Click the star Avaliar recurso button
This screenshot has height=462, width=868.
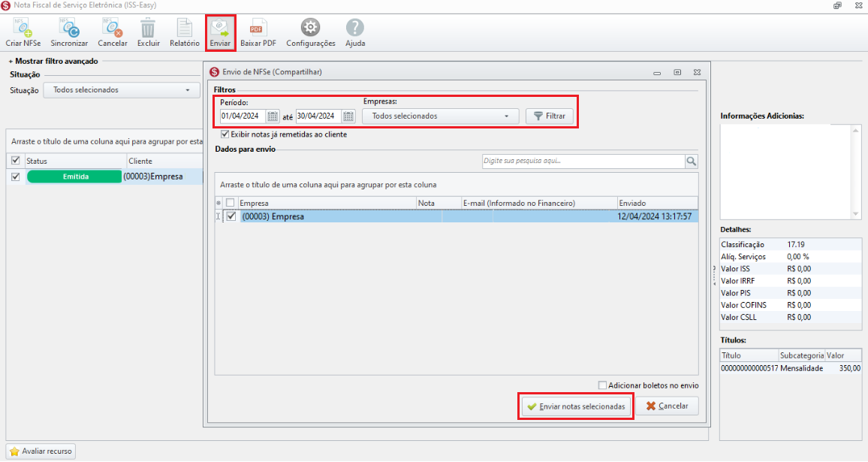(x=41, y=451)
